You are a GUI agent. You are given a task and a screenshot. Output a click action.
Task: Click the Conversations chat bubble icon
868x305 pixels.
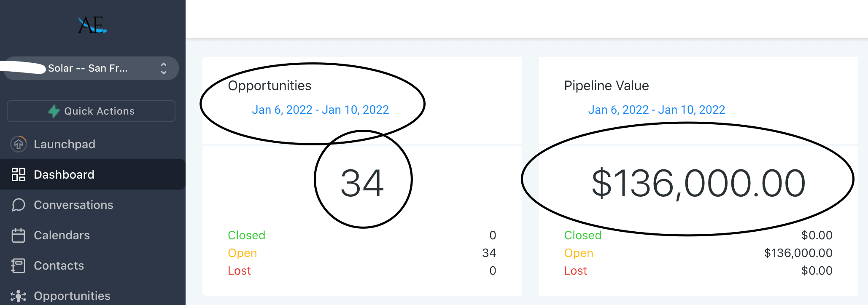pos(19,205)
